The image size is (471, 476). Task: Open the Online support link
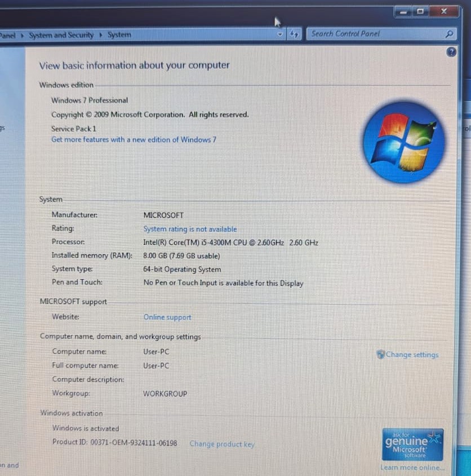point(167,317)
